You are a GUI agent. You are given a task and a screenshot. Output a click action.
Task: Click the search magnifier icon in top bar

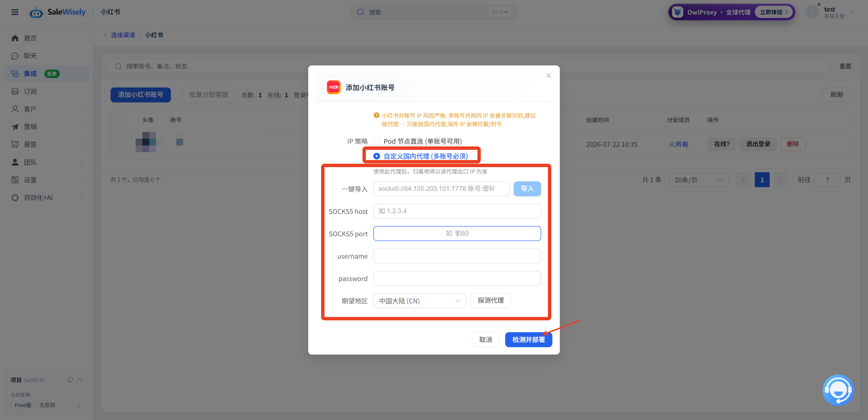pyautogui.click(x=360, y=12)
